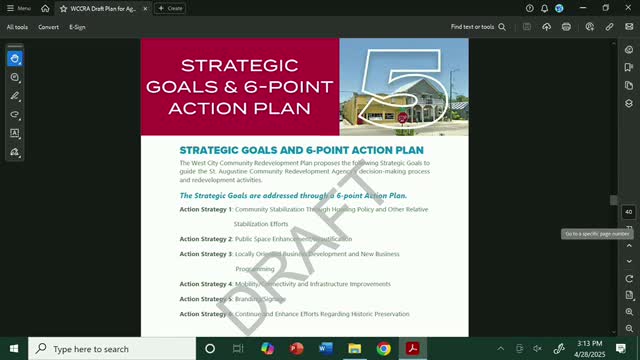Click the upload to cloud icon
The image size is (640, 360).
coord(547,27)
